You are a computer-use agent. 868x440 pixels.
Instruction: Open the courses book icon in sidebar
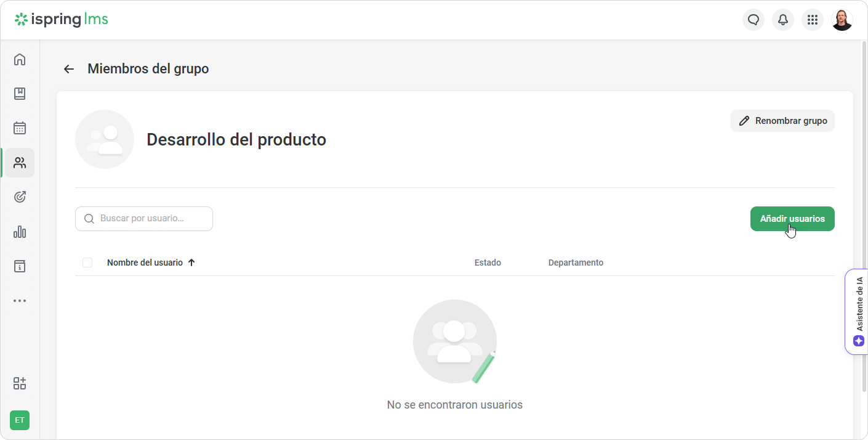pos(20,94)
